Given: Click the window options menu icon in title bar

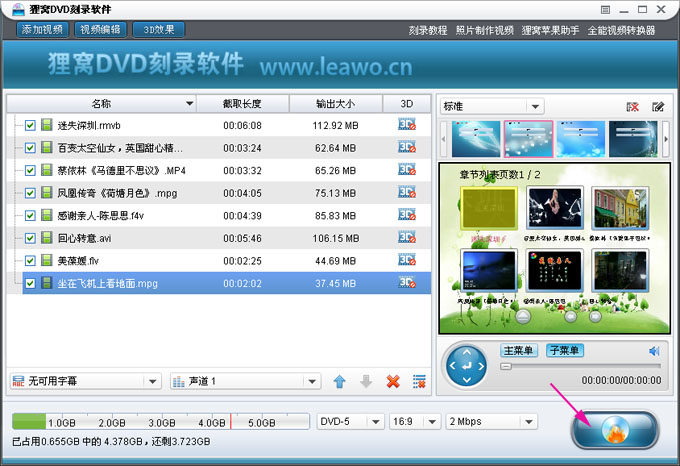Looking at the screenshot, I should tap(605, 10).
